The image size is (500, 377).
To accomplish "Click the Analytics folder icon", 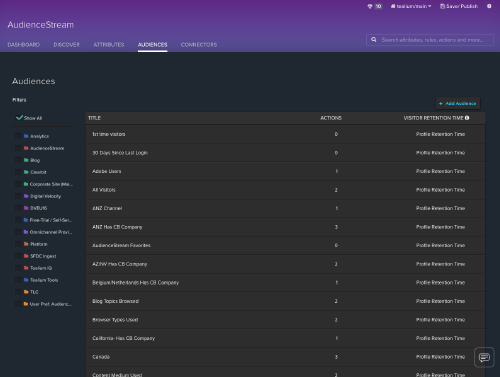I will point(26,136).
